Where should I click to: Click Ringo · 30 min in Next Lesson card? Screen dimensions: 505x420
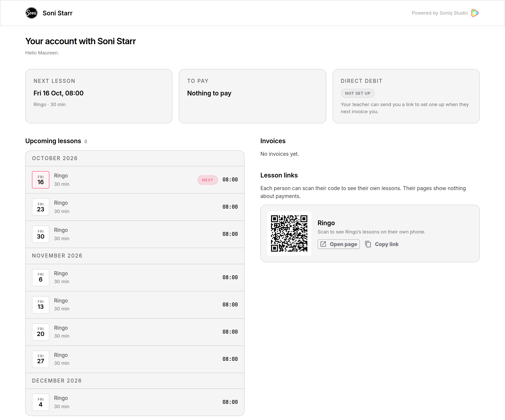[x=50, y=105]
